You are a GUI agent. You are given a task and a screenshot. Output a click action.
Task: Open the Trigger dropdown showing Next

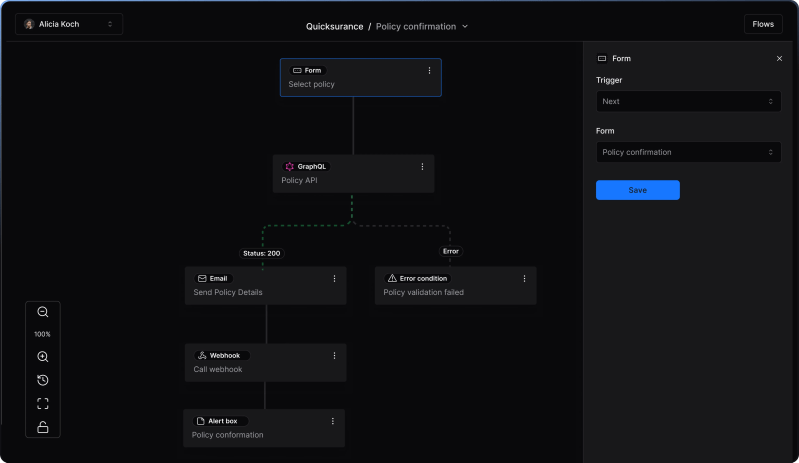[x=688, y=101]
